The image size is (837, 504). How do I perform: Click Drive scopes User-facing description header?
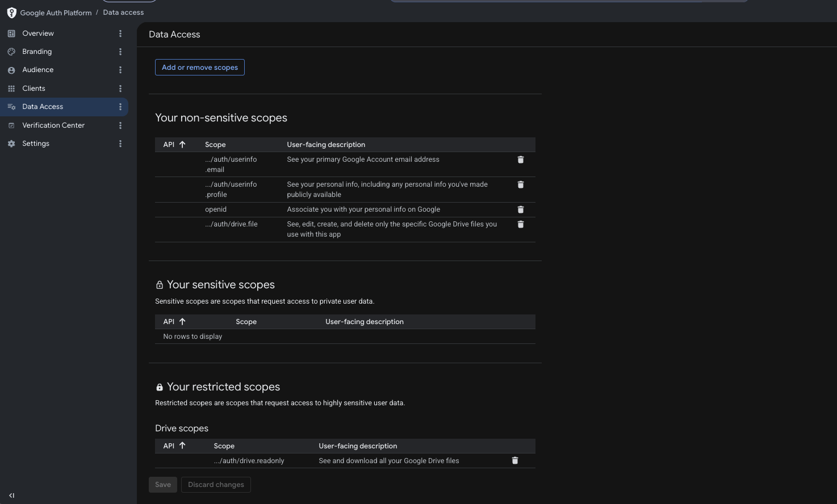pos(358,446)
